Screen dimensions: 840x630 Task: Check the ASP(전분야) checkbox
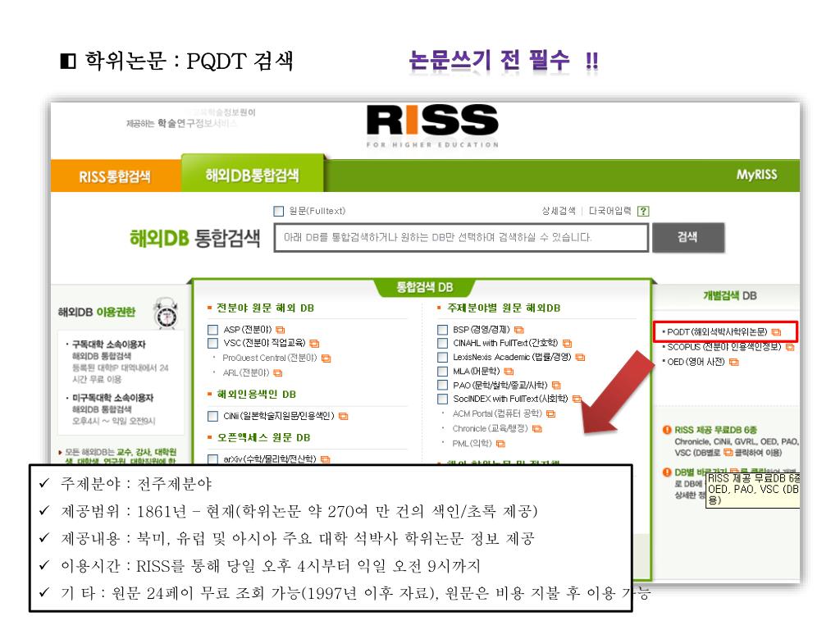[x=213, y=330]
